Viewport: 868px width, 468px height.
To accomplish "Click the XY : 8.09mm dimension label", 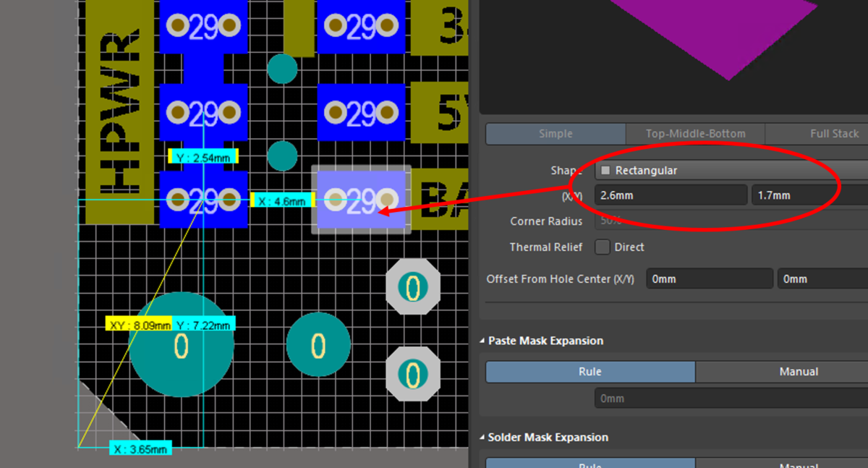I will 139,325.
